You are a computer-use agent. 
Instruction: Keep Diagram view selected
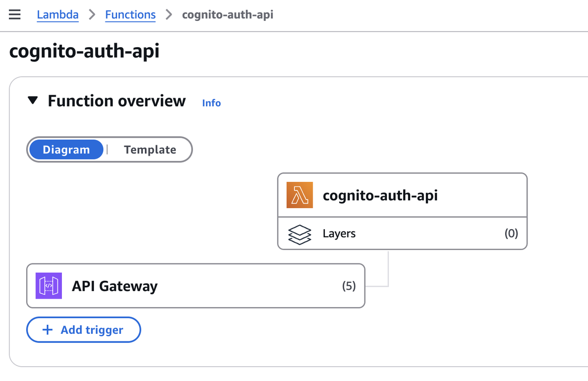coord(66,150)
